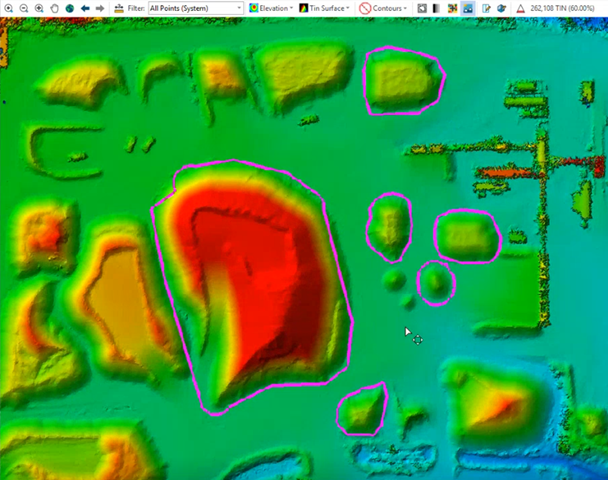Click the multicolored classification grid icon
The height and width of the screenshot is (480, 608).
click(x=452, y=8)
